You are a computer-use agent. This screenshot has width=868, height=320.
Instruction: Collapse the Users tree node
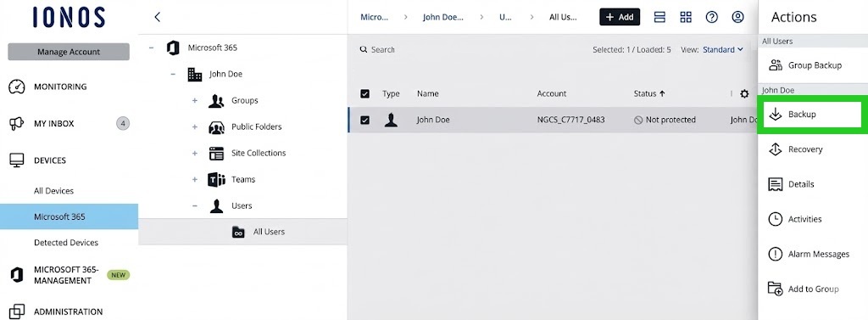tap(194, 205)
